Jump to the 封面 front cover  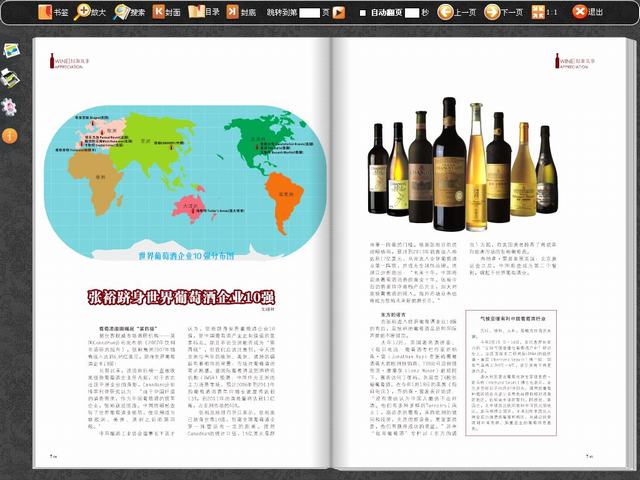(167, 12)
